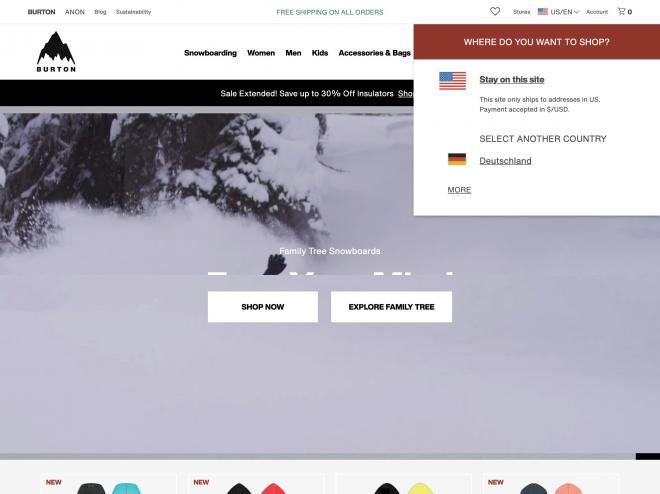This screenshot has height=494, width=660.
Task: Go to the ANON brand link
Action: click(75, 12)
